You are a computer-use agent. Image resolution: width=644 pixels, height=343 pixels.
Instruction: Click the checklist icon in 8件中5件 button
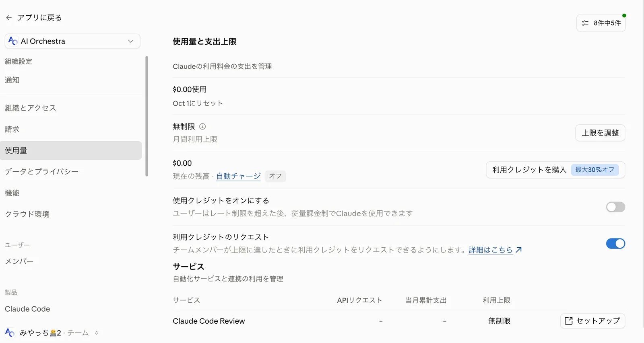coord(585,23)
